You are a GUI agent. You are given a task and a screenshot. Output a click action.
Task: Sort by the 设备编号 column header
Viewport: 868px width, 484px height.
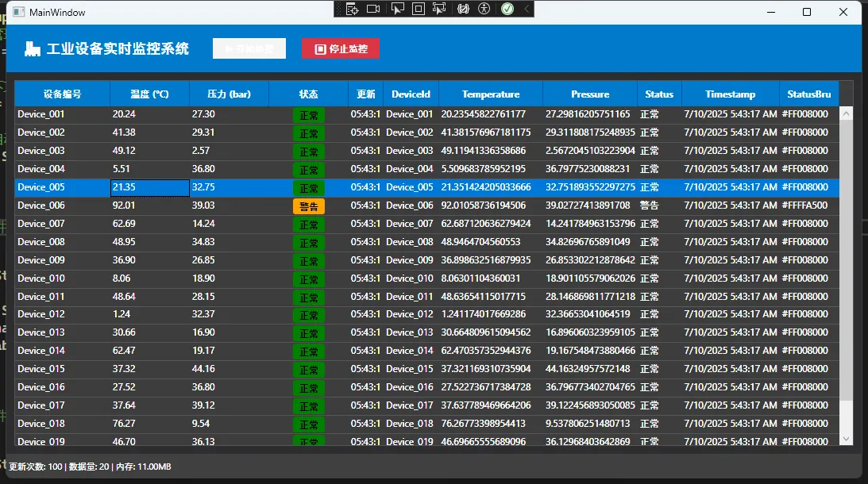62,94
